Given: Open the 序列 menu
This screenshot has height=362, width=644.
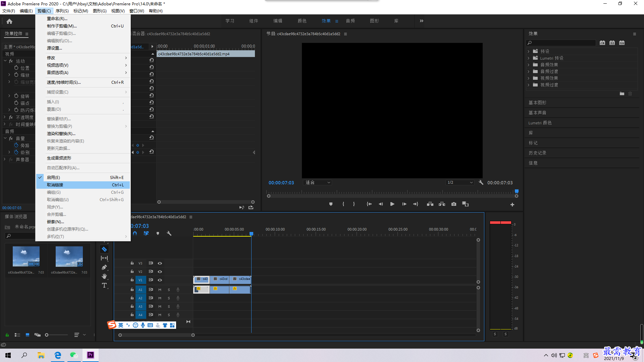Looking at the screenshot, I should (62, 11).
